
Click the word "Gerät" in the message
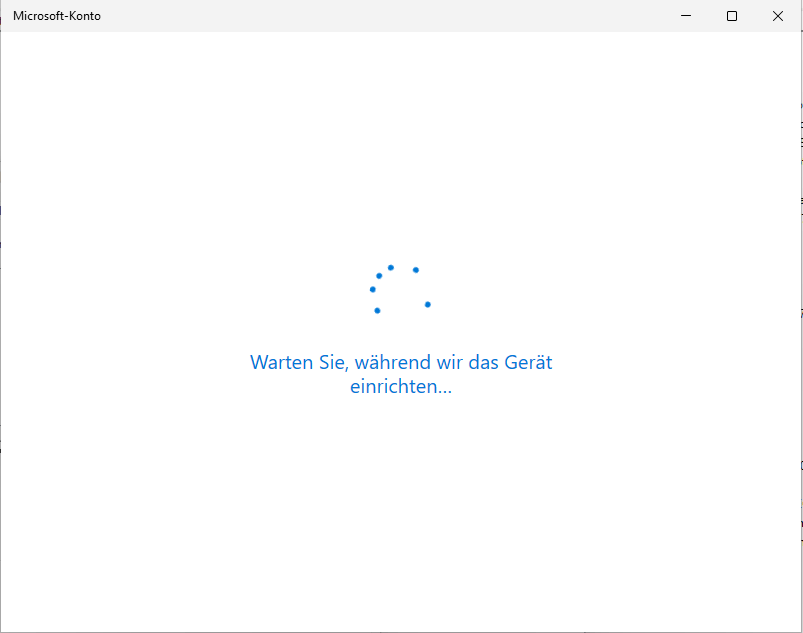point(531,362)
